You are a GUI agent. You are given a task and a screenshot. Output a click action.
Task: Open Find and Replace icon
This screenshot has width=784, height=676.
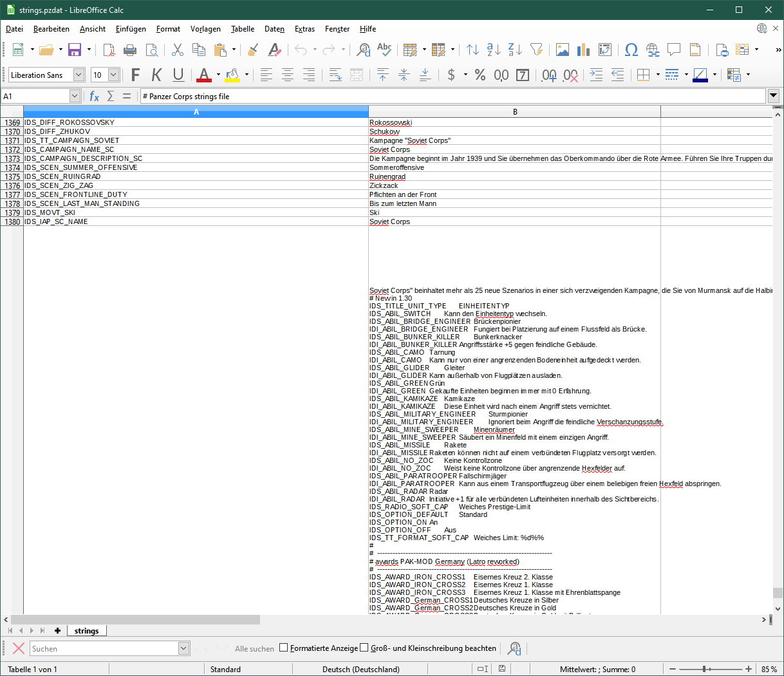(363, 50)
